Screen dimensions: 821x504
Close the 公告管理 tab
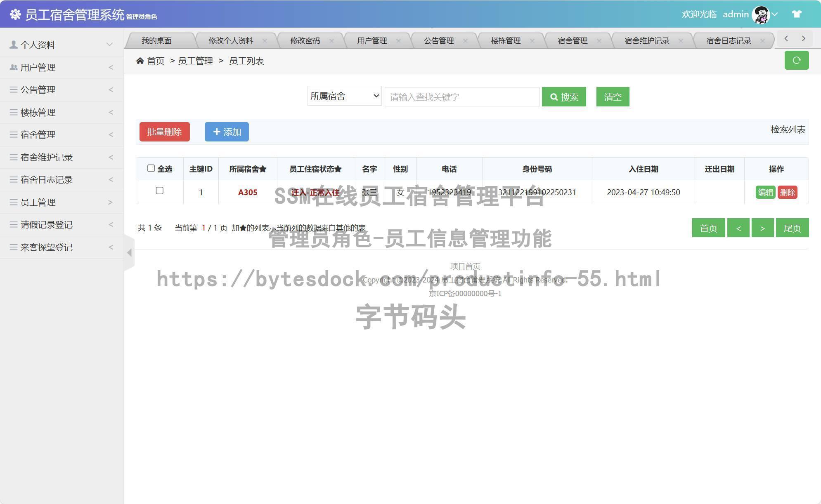[x=465, y=41]
